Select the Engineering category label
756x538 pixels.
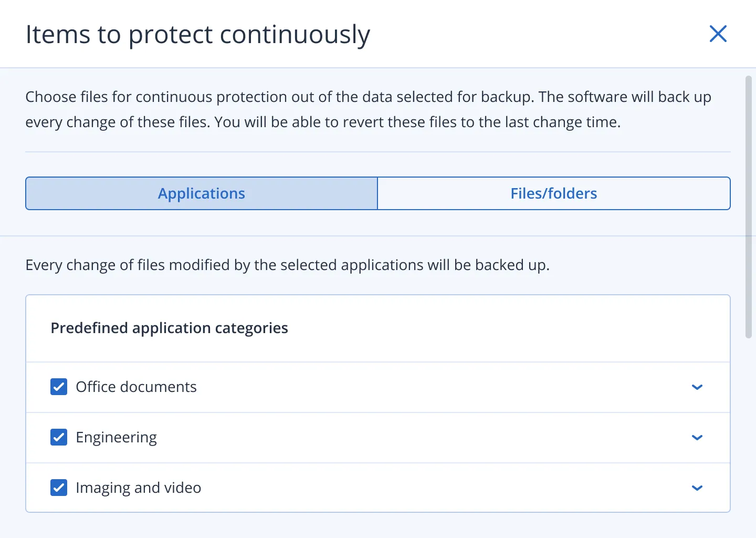(117, 437)
